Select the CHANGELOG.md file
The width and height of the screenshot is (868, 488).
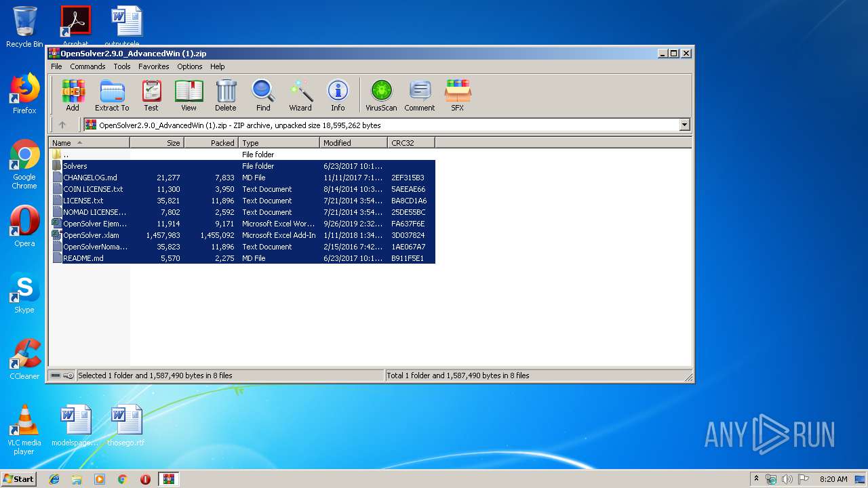coord(243,178)
